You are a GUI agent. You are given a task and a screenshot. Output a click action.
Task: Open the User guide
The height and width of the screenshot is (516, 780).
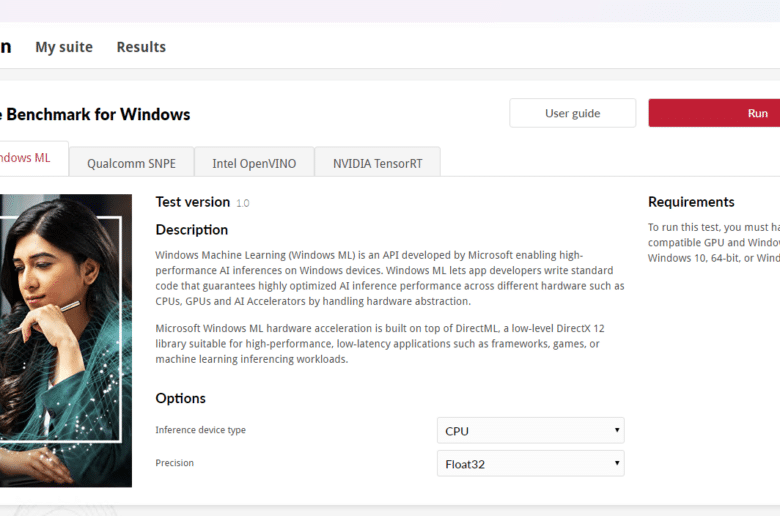(573, 113)
